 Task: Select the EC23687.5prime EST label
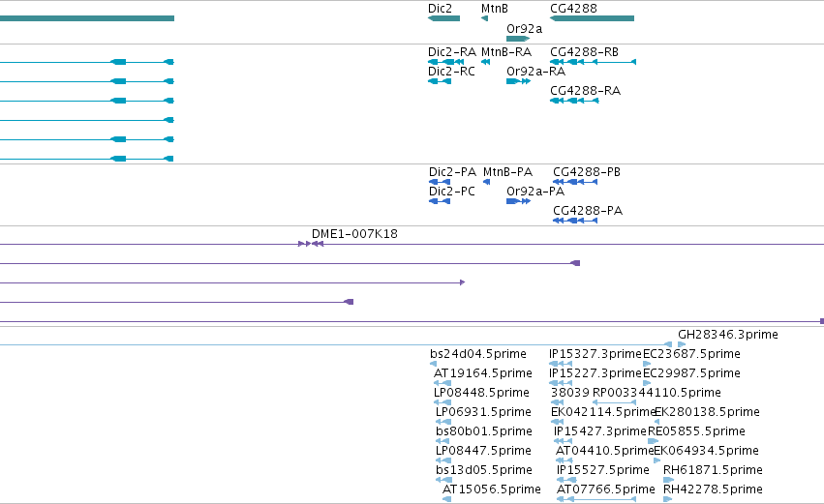691,354
